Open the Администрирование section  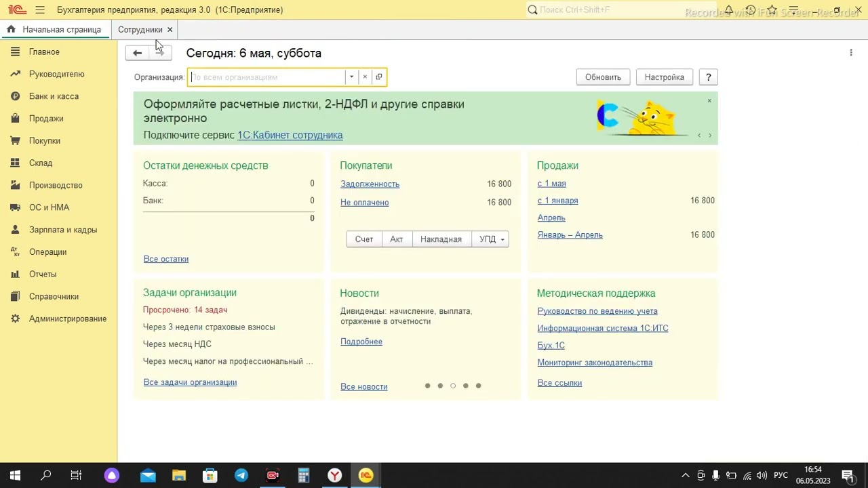[x=68, y=319]
